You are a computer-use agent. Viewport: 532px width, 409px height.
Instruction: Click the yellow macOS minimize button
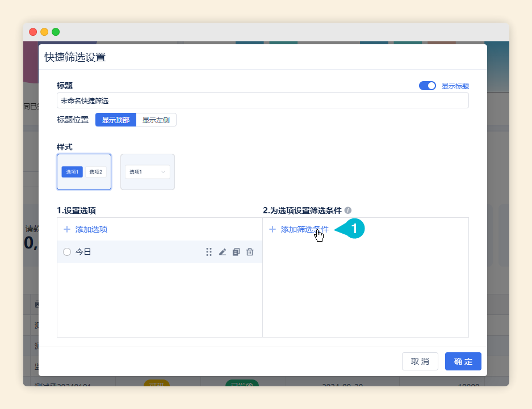point(44,32)
